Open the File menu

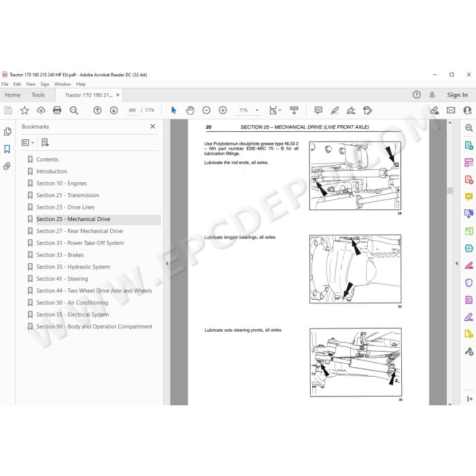click(5, 84)
